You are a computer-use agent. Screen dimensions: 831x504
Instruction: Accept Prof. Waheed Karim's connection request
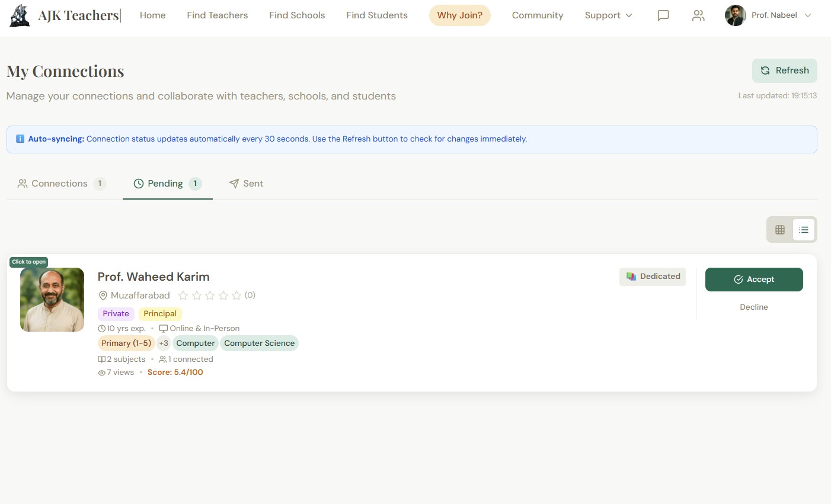click(x=754, y=280)
